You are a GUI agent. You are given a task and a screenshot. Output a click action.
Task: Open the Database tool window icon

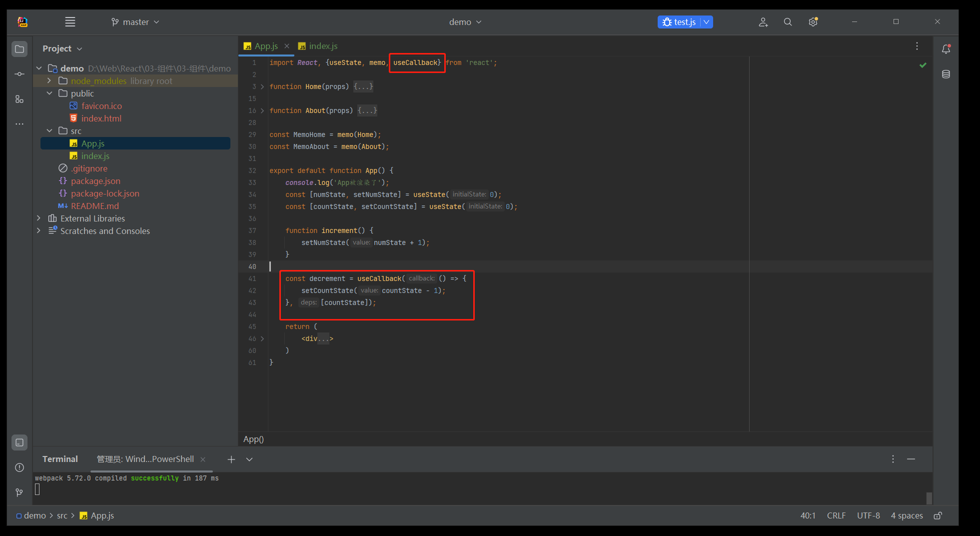(946, 74)
